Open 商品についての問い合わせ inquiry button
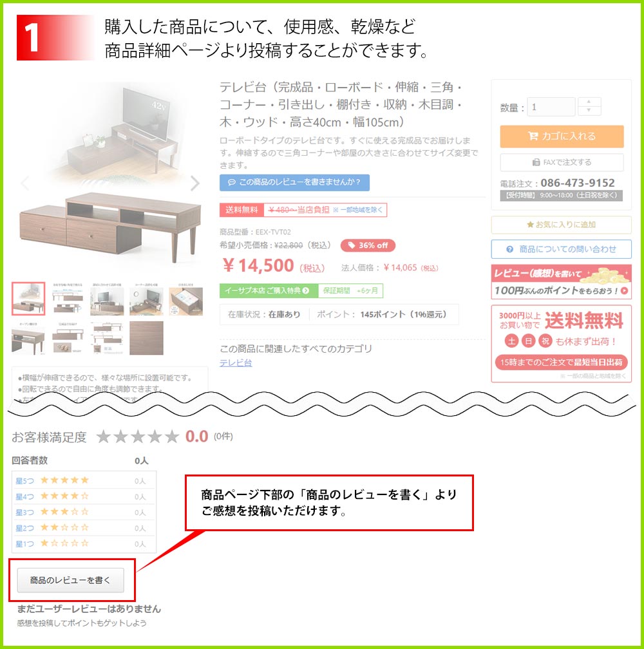This screenshot has height=649, width=644. [561, 249]
